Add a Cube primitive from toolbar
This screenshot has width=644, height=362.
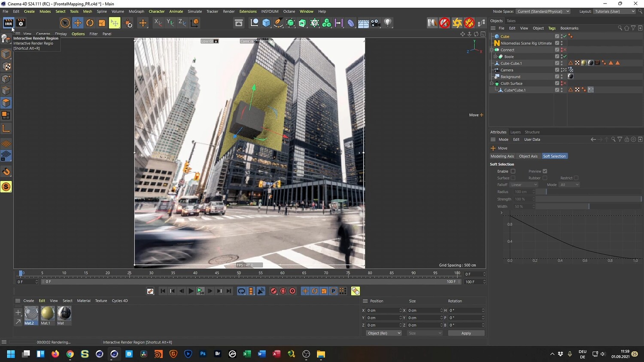(266, 23)
